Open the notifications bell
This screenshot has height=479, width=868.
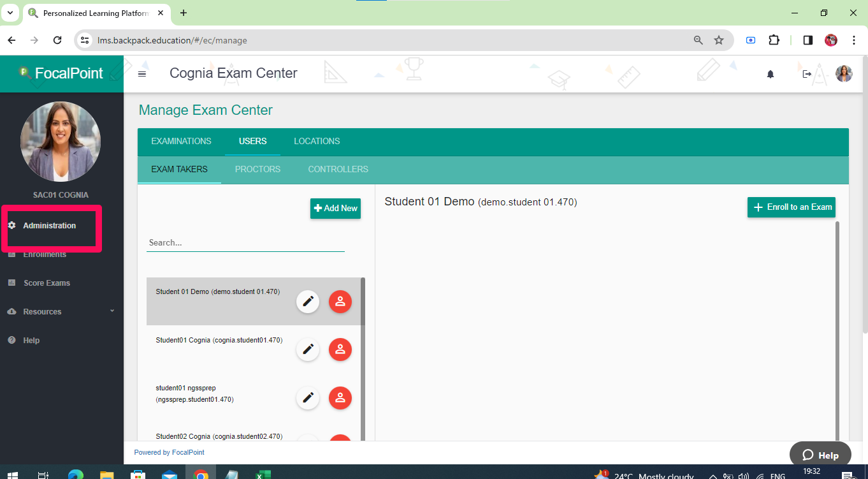(x=770, y=74)
